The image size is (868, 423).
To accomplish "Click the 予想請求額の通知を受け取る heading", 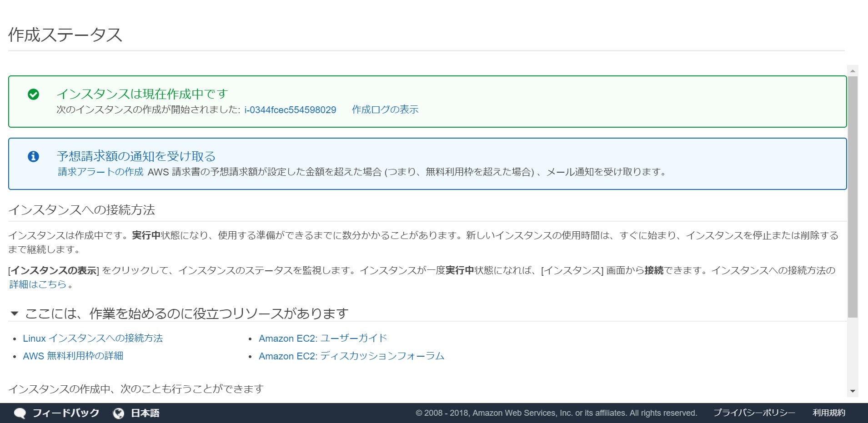I will coord(136,156).
